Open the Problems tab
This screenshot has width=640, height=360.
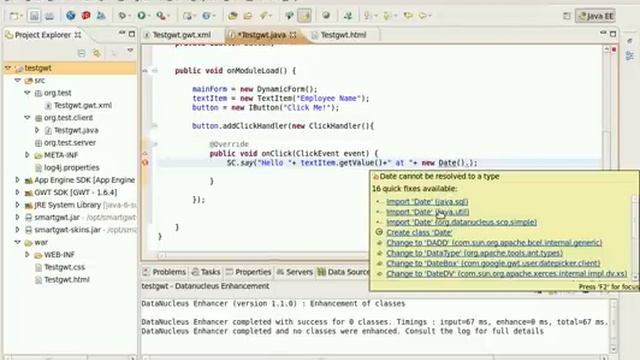[x=165, y=272]
